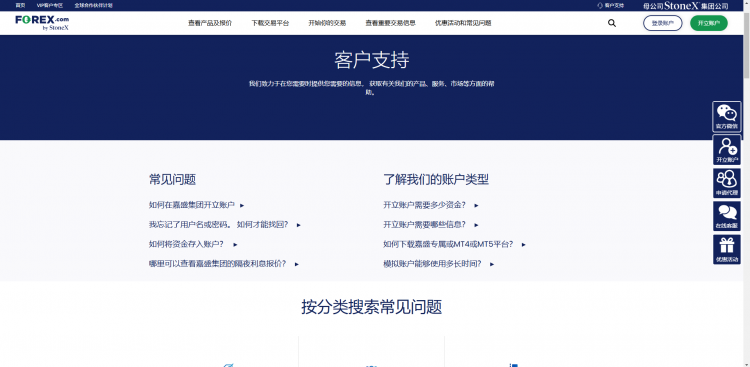Expand 如何将资金存入账户 question

click(x=193, y=244)
